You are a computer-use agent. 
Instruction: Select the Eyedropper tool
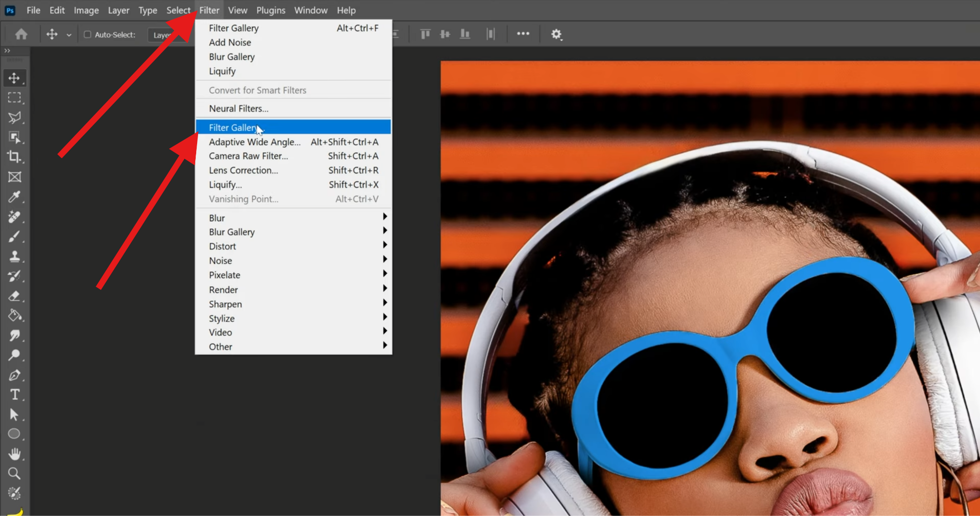click(14, 197)
